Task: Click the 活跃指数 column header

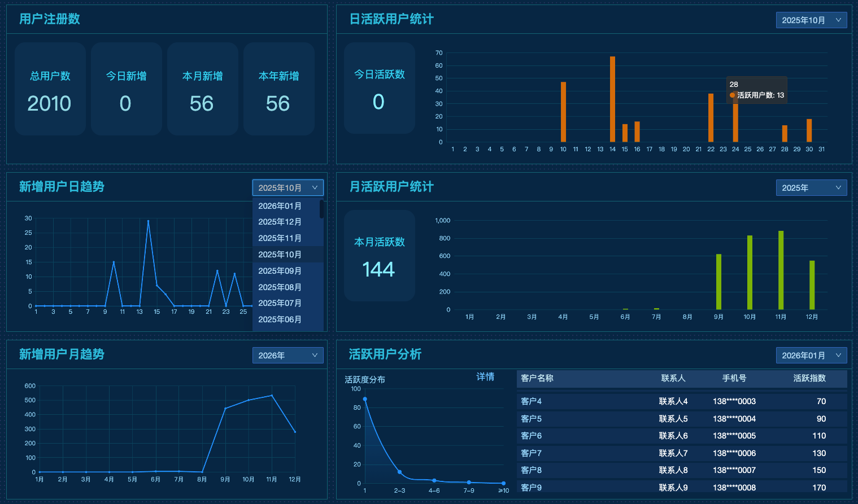Action: (x=809, y=378)
